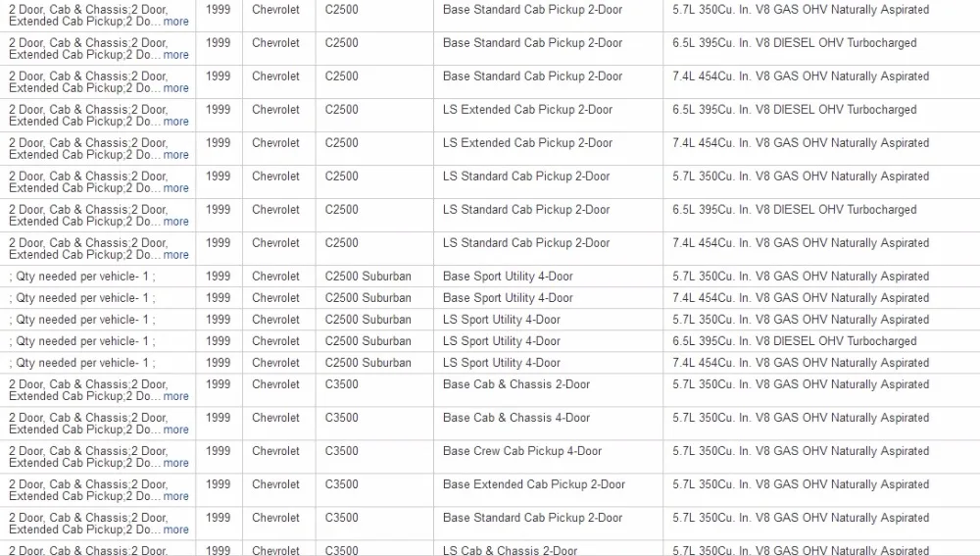This screenshot has width=980, height=556.
Task: Open 'more' link for C3500 Base Crew Cab Pickup
Action: click(175, 463)
